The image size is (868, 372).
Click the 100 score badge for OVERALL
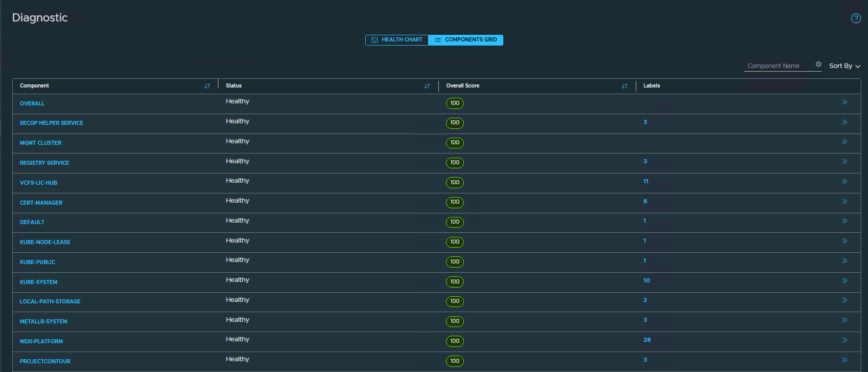pyautogui.click(x=455, y=103)
